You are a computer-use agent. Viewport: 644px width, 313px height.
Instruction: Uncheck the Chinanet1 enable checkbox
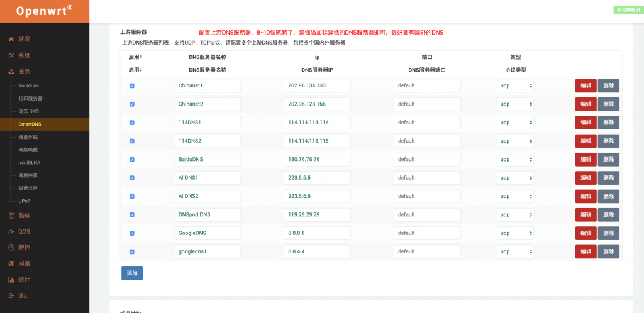tap(132, 85)
